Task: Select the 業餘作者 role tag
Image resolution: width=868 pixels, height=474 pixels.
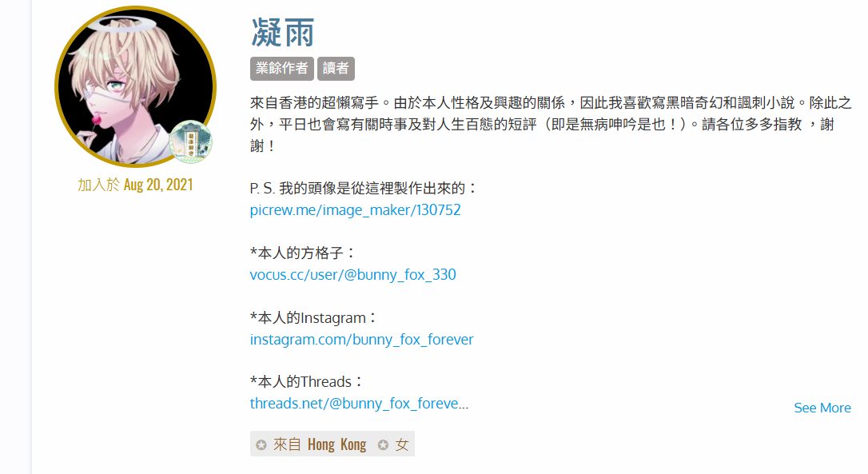Action: coord(282,69)
